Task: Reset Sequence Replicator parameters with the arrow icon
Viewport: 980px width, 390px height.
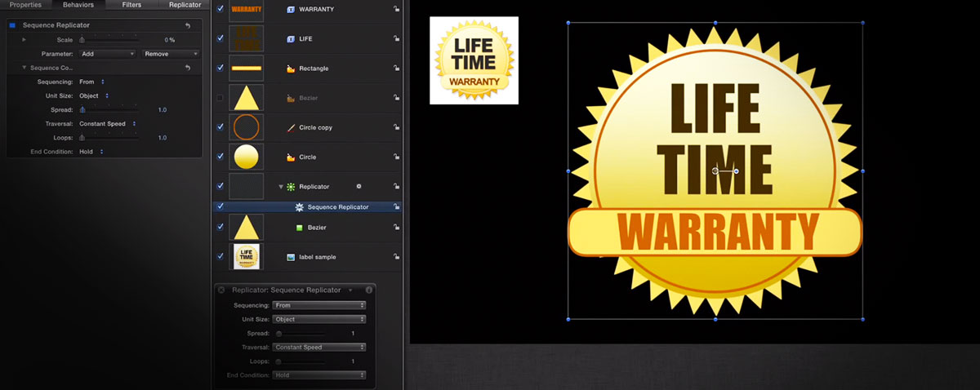Action: point(189,26)
